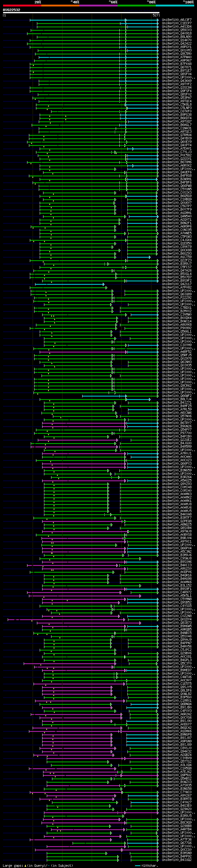This screenshot has height=868, width=197.
Task: Select UniRef100_A7RL59 entry
Action: pos(177,409)
